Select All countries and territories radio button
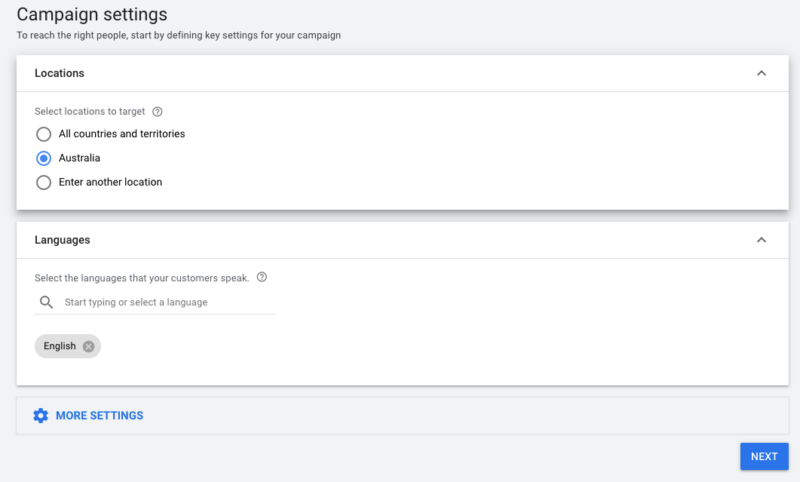 [43, 134]
